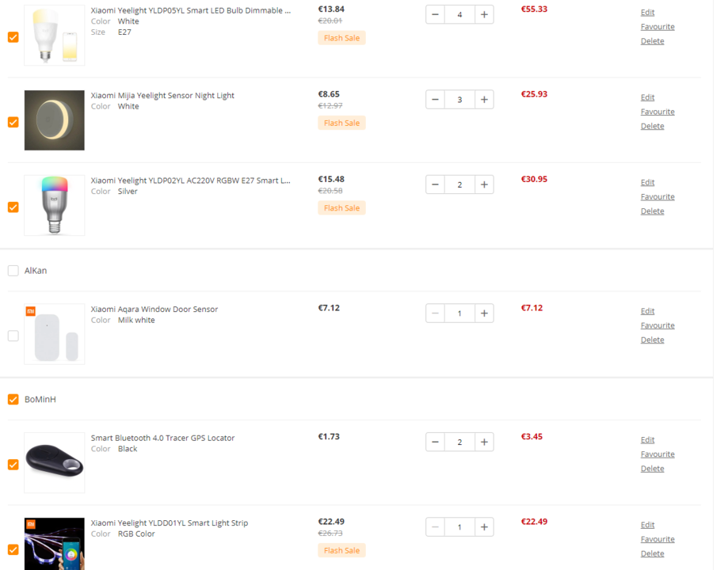Image resolution: width=728 pixels, height=570 pixels.
Task: Open Smart Light Strip product thumbnail
Action: click(55, 544)
